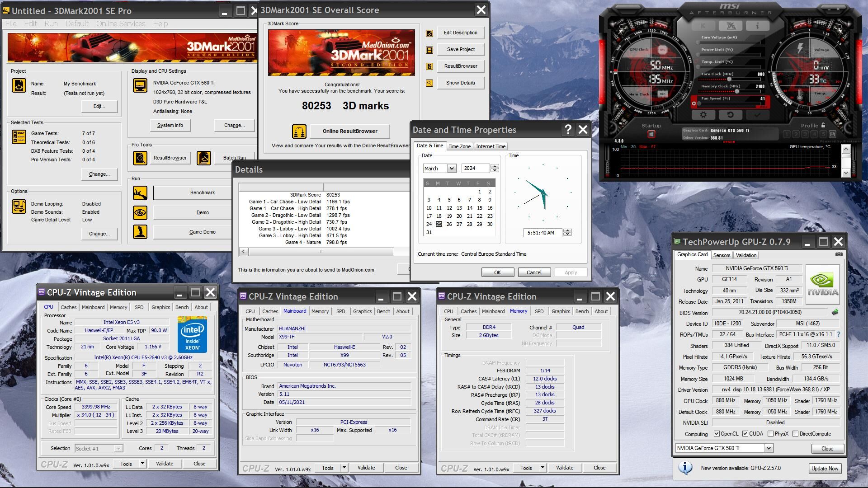Screen dimensions: 868x488
Task: Open Tools dropdown arrow in Mainboard CPU-Z
Action: coord(344,468)
